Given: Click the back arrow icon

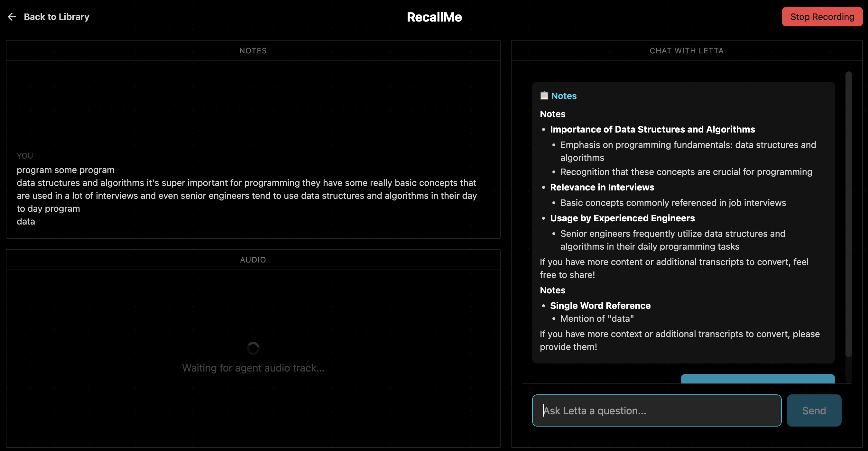Looking at the screenshot, I should pos(12,17).
